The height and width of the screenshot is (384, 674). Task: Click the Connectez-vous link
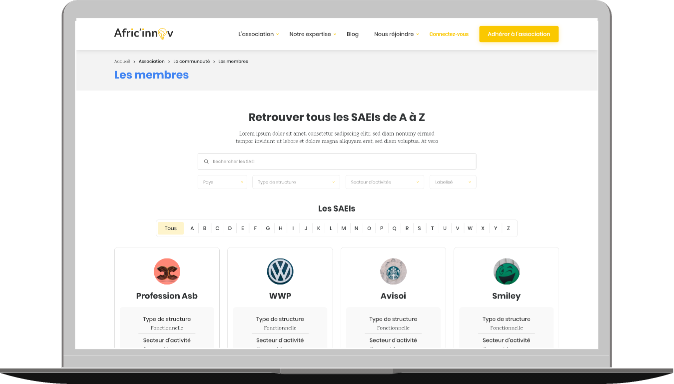coord(449,34)
